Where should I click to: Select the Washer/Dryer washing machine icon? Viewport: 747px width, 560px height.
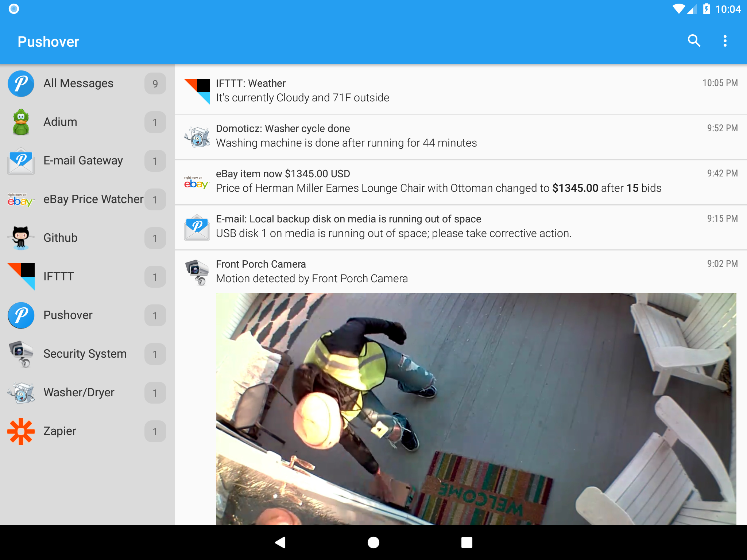click(21, 392)
